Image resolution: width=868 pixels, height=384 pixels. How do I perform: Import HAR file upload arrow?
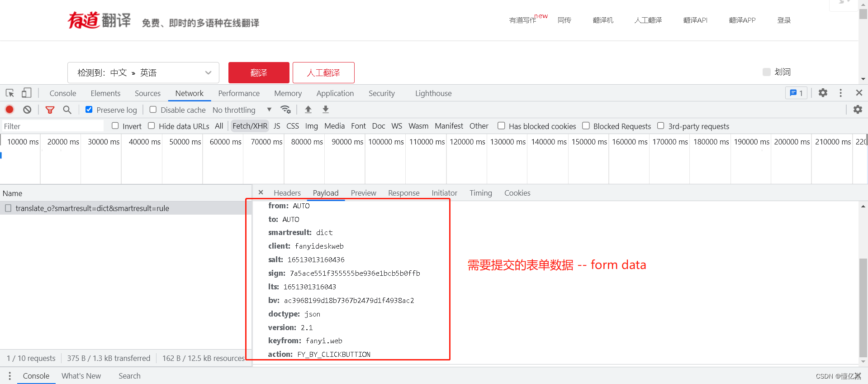click(308, 109)
